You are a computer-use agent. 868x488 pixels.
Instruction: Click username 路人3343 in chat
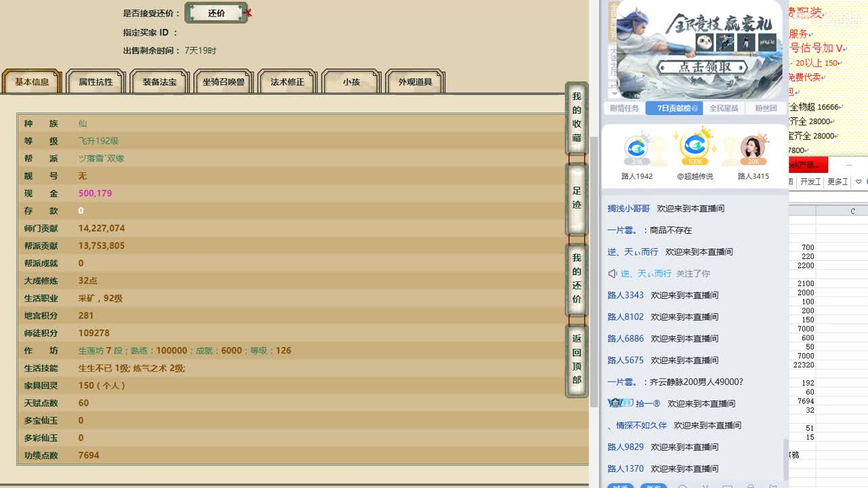[625, 296]
